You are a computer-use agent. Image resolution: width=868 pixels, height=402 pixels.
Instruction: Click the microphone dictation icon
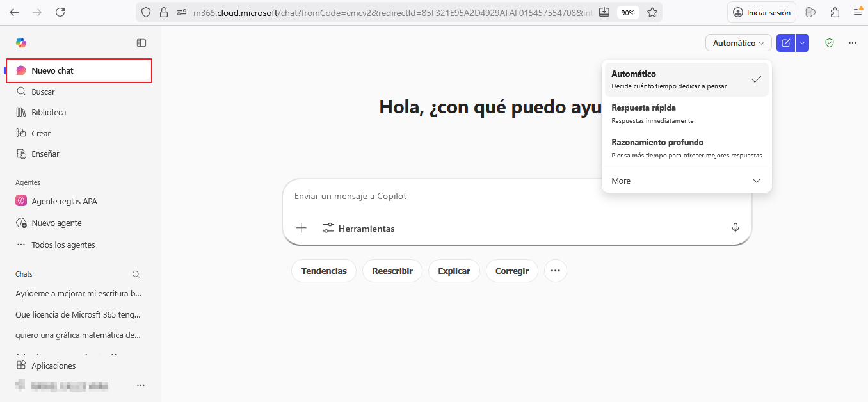click(x=735, y=228)
